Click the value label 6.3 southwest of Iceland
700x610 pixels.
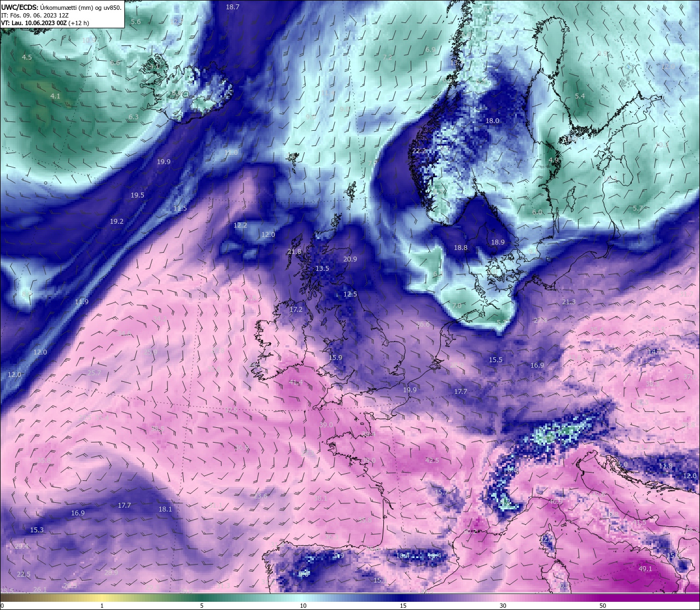(x=133, y=117)
